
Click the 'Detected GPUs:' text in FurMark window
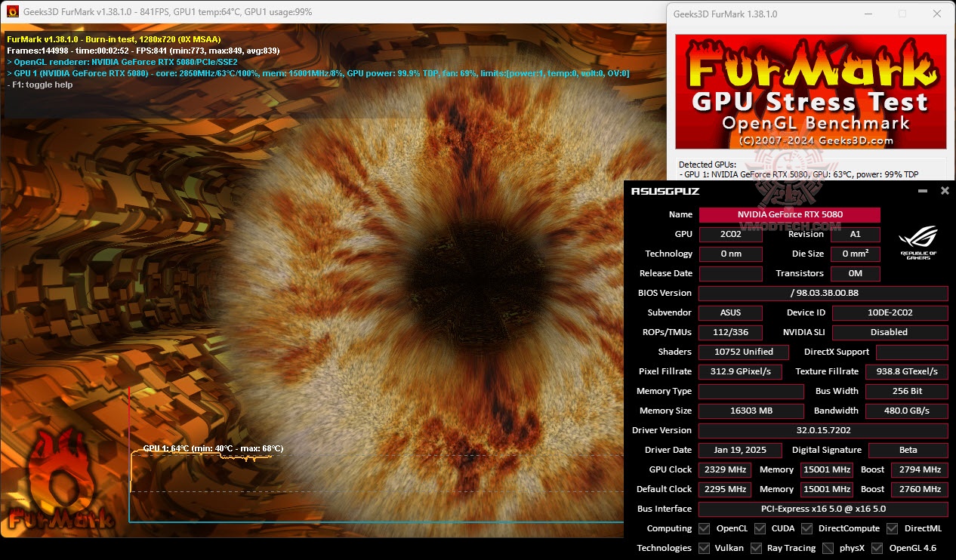coord(708,165)
